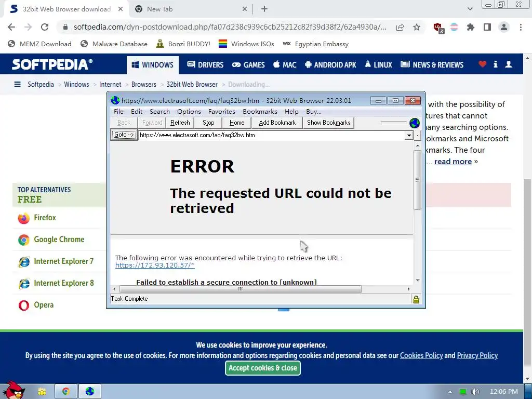The height and width of the screenshot is (399, 532).
Task: Click the horizontal scrollbar thumb in 32bit browser
Action: 240,289
